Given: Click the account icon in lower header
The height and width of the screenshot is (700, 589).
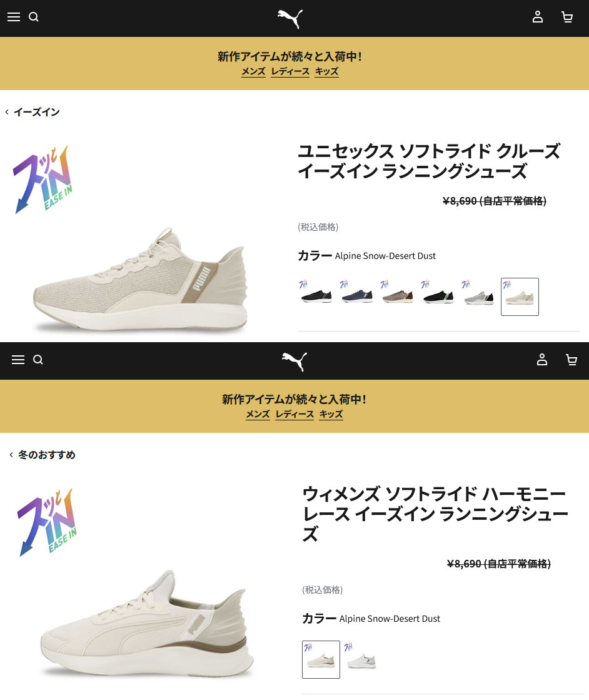Looking at the screenshot, I should [x=542, y=360].
